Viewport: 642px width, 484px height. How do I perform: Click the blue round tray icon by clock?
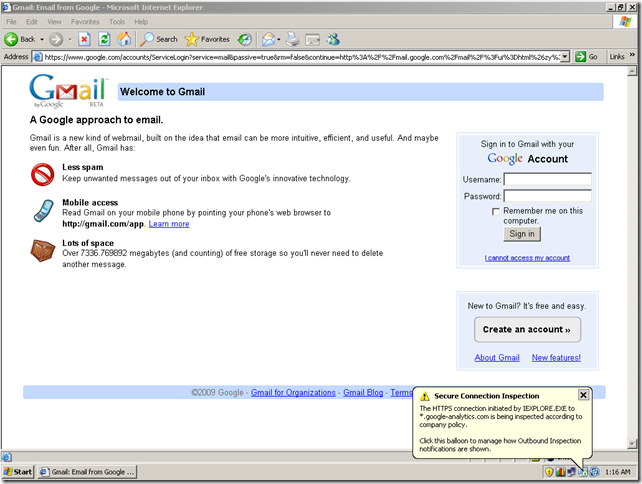click(x=594, y=472)
